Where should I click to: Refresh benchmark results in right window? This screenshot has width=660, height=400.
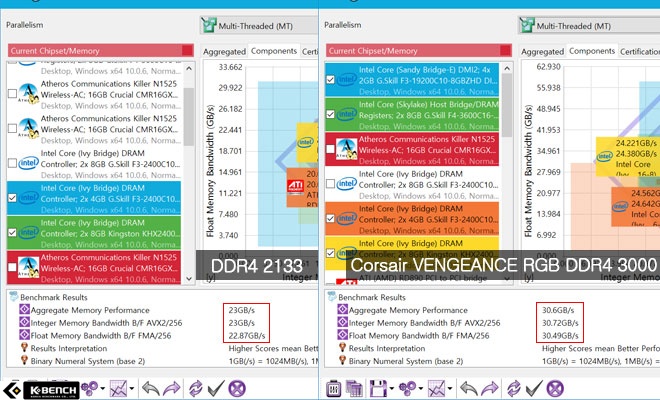514,388
